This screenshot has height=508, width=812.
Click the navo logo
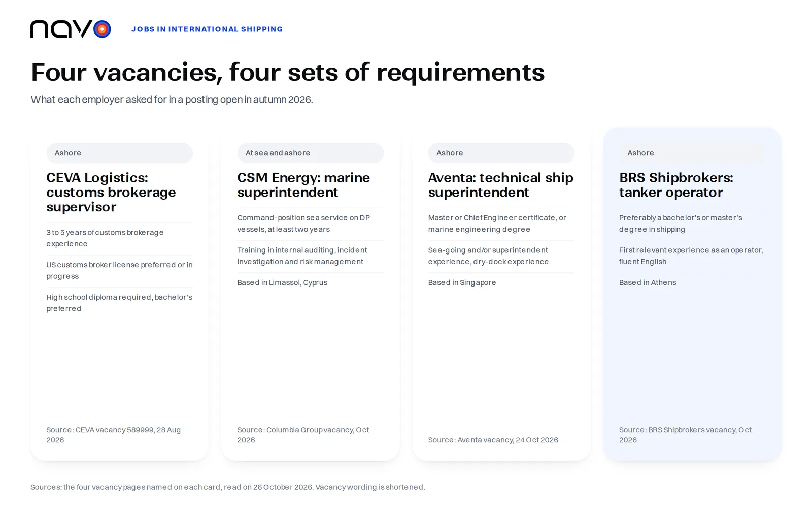(71, 29)
